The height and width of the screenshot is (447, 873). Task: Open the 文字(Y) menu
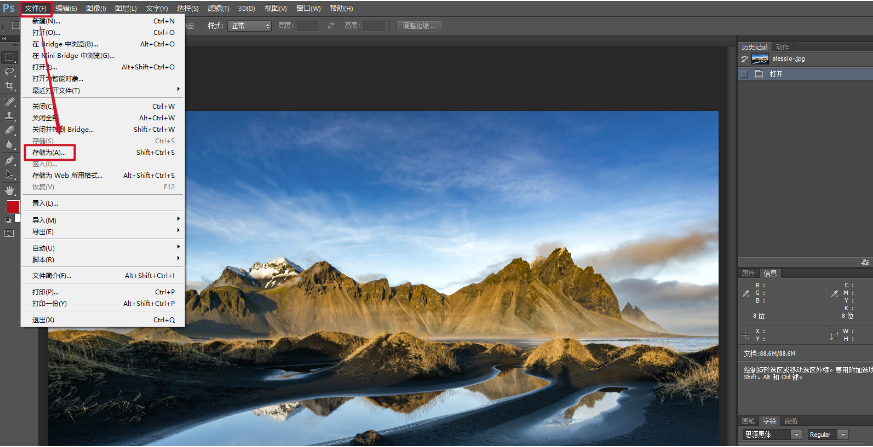157,8
